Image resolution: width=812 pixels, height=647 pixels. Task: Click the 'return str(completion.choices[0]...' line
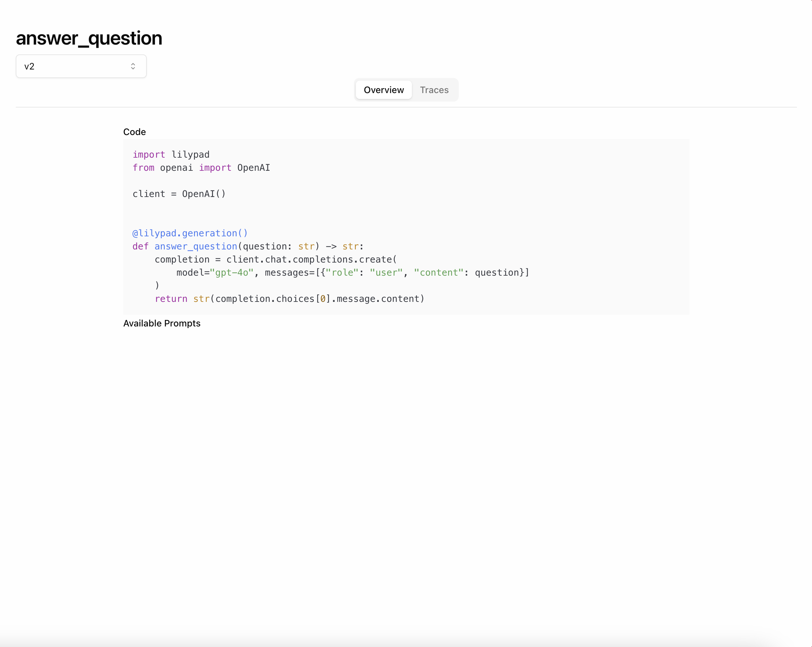pos(290,299)
